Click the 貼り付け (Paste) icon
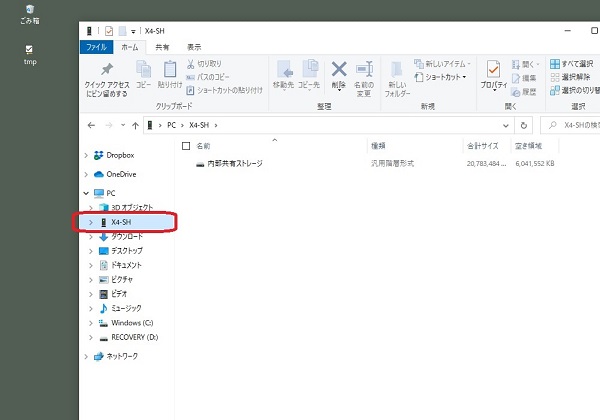The height and width of the screenshot is (420, 600). [x=170, y=74]
